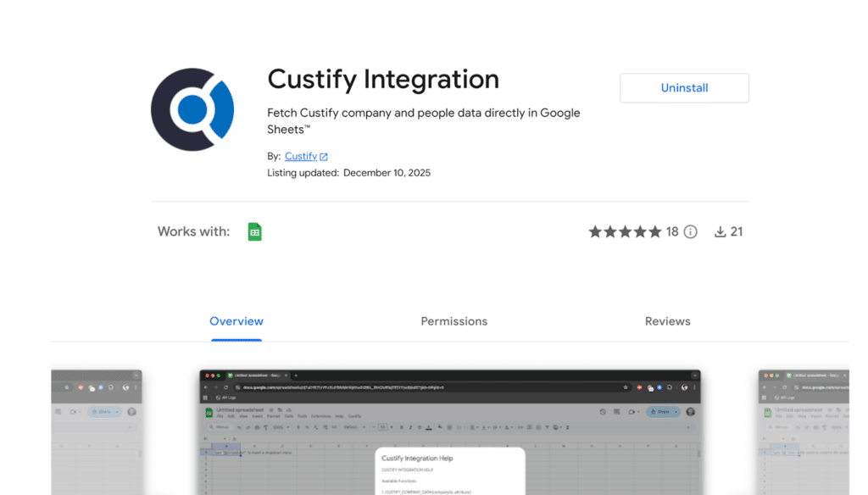Image resolution: width=868 pixels, height=495 pixels.
Task: Select the fourth rating star
Action: point(642,231)
